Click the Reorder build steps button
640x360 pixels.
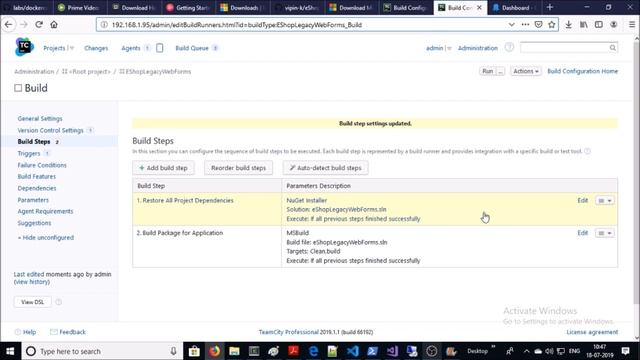point(238,168)
